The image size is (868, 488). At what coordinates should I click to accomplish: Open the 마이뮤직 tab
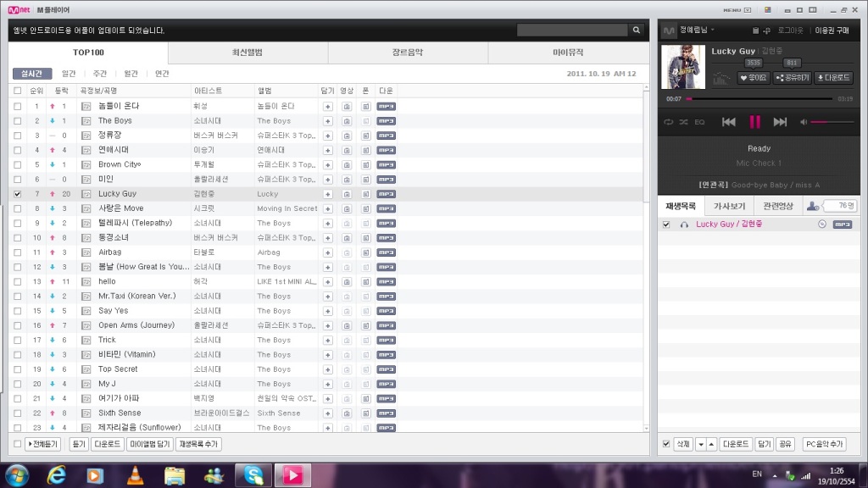pyautogui.click(x=569, y=53)
